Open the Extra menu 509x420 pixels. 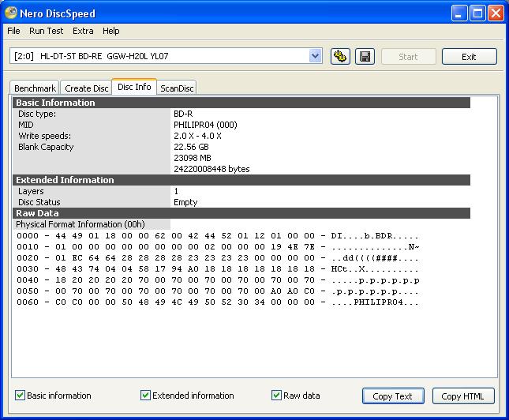coord(83,31)
